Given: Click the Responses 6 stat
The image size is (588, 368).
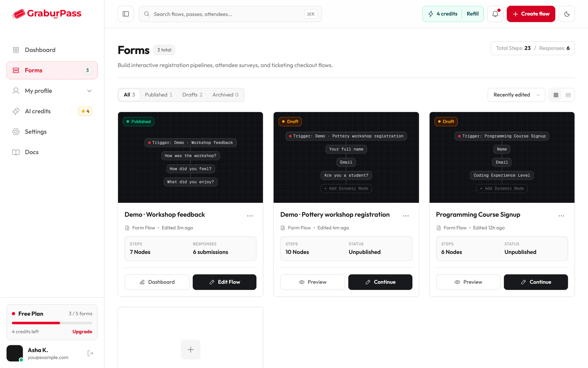Looking at the screenshot, I should [x=554, y=48].
